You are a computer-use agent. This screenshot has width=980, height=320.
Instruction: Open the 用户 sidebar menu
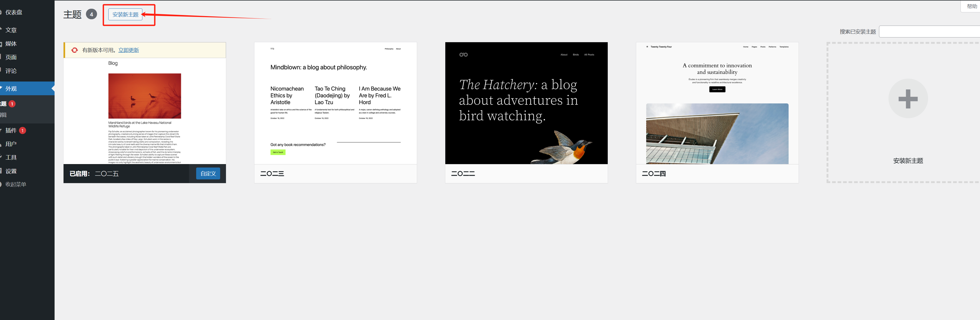(11, 144)
